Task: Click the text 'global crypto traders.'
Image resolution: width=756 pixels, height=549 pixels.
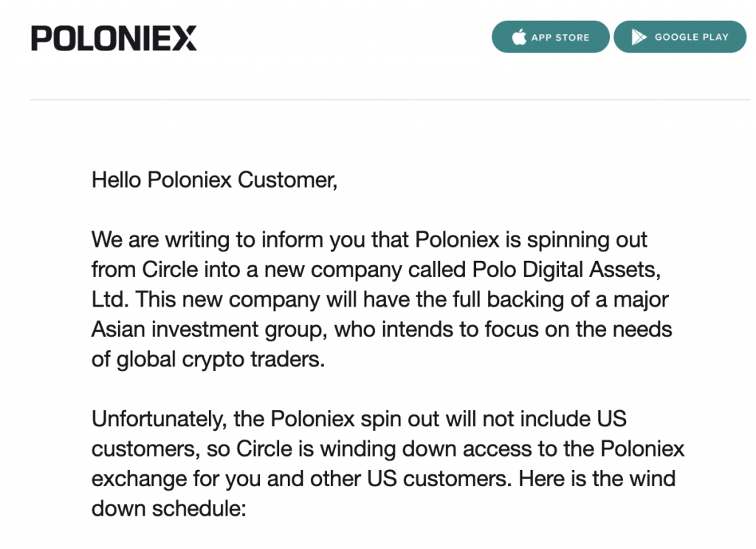Action: coord(221,360)
